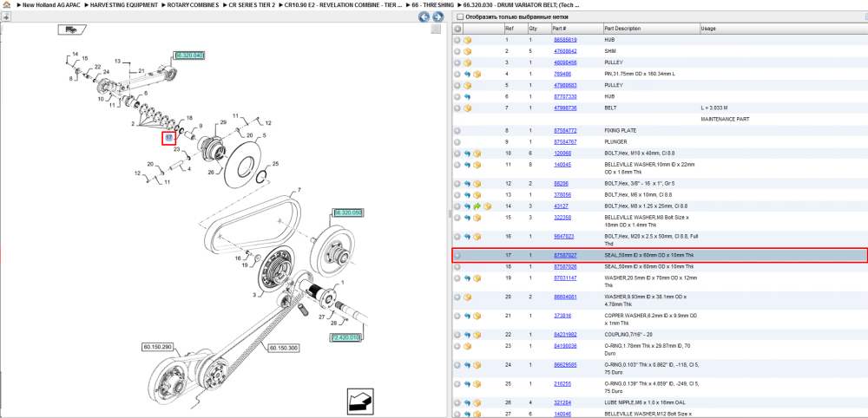Go to the home page via house icon
The height and width of the screenshot is (418, 868).
tap(7, 4)
